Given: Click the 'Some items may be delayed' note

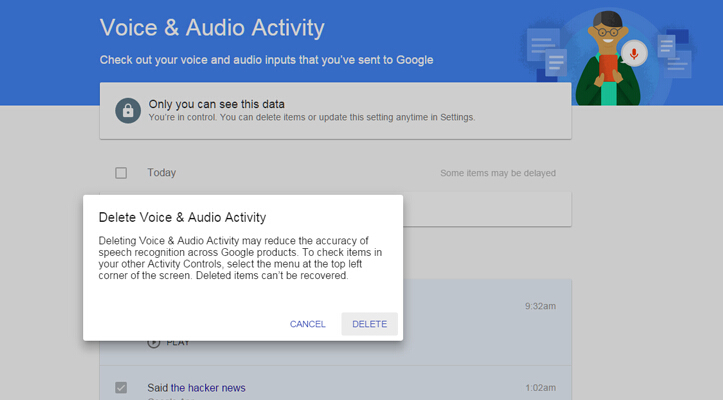Looking at the screenshot, I should [x=498, y=173].
